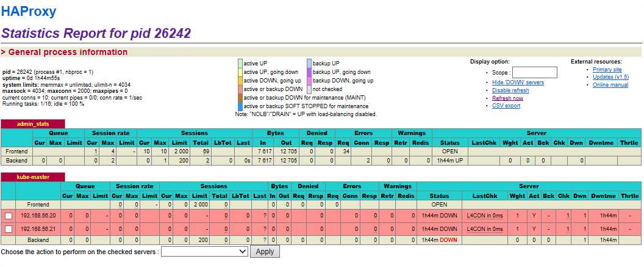Click the Apply button

pyautogui.click(x=265, y=251)
